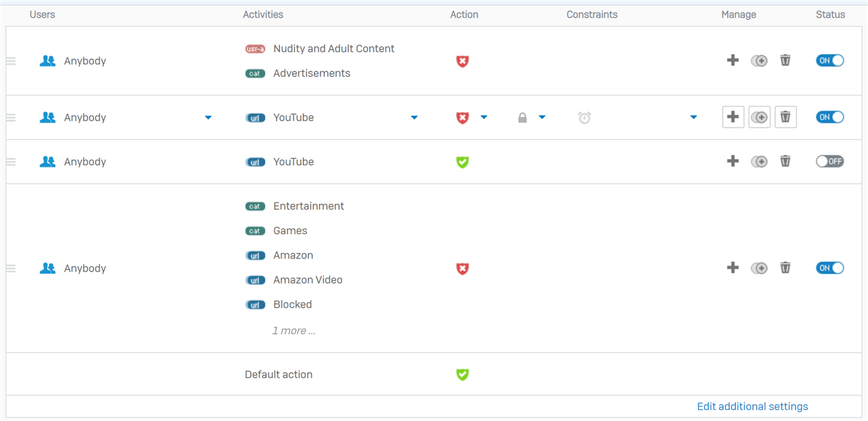868x421 pixels.
Task: Delete the Nudity and Adult Content rule
Action: [x=785, y=60]
